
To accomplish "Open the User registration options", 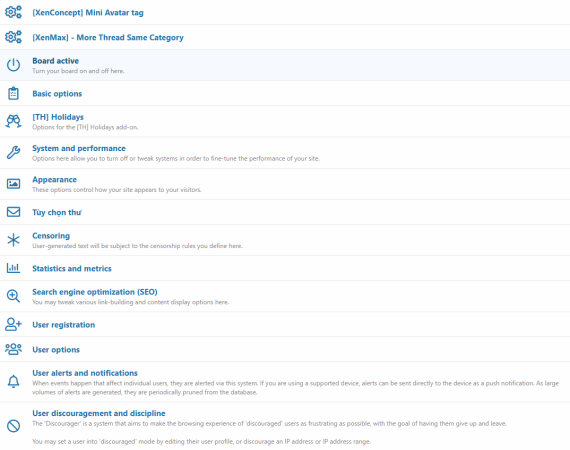I will 63,325.
